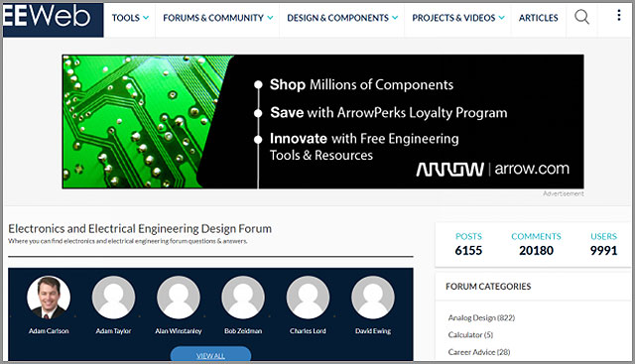Go to the Articles page

coord(538,18)
